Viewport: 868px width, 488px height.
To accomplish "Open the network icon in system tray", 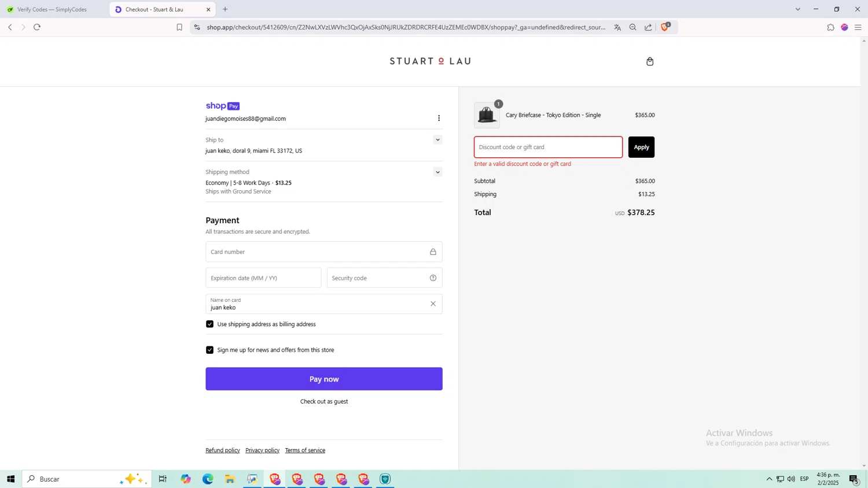I will pyautogui.click(x=780, y=479).
